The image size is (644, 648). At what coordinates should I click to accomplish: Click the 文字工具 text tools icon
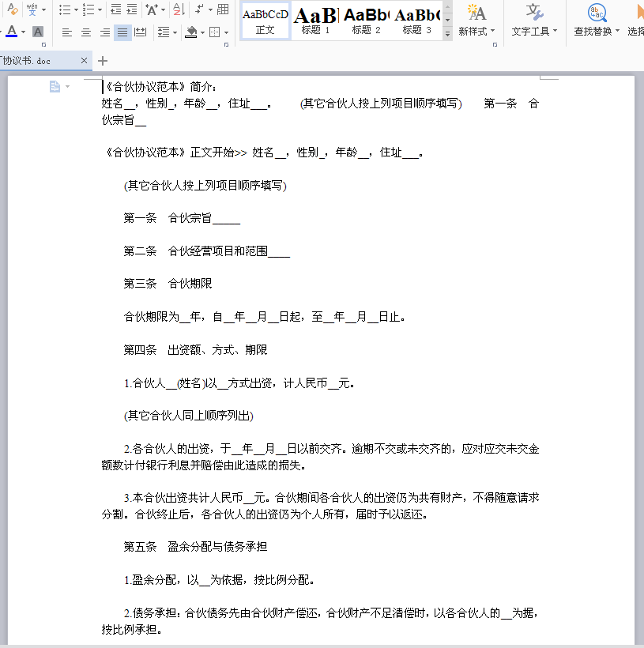click(x=534, y=13)
